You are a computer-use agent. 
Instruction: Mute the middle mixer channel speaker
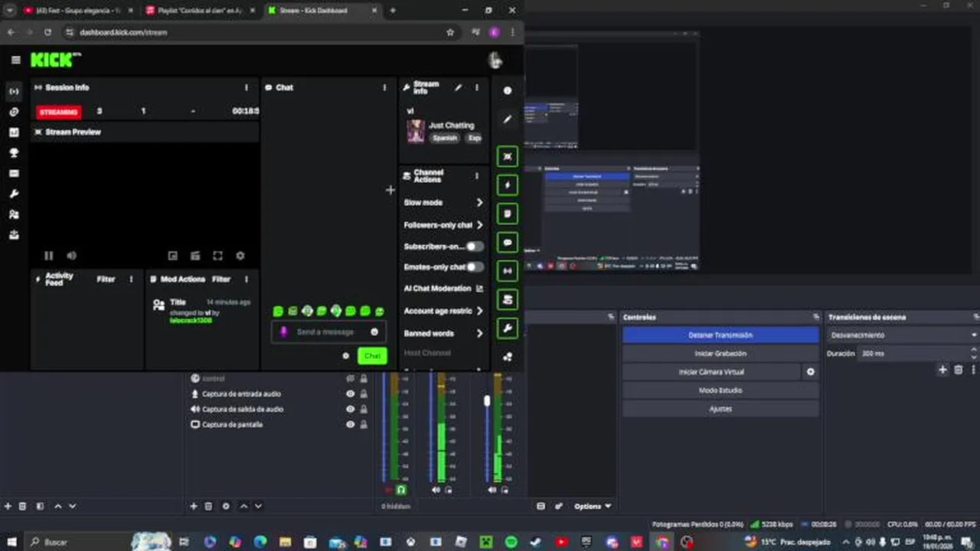436,490
